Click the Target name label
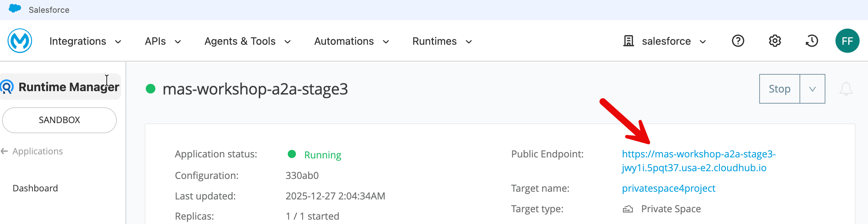868x224 pixels. 540,189
